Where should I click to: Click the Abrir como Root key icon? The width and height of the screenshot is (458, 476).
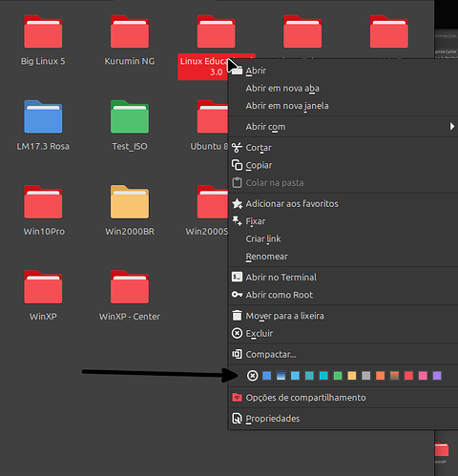[x=237, y=295]
